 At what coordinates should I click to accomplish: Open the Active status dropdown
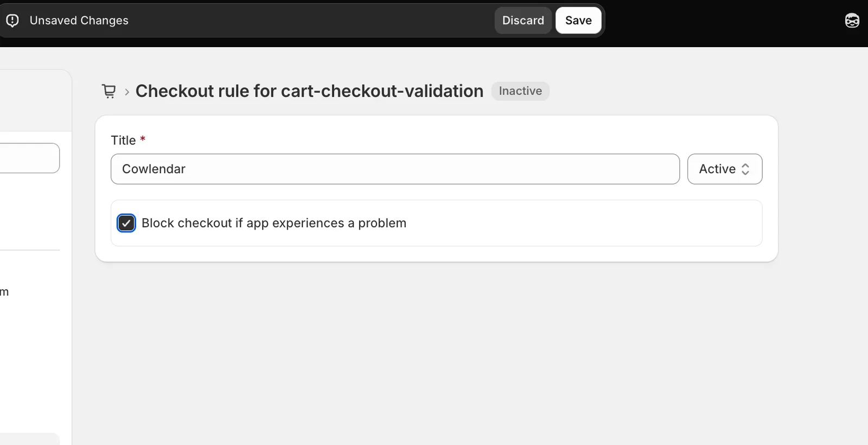coord(724,169)
